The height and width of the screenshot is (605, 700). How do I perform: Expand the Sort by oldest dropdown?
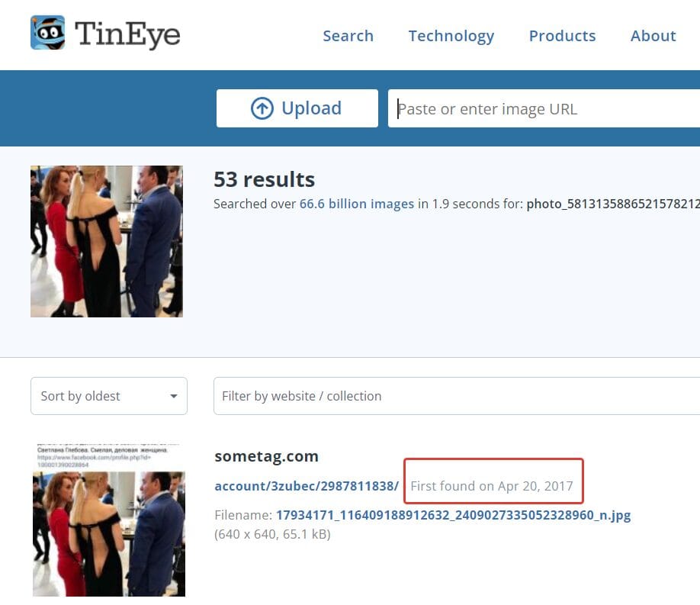click(109, 396)
